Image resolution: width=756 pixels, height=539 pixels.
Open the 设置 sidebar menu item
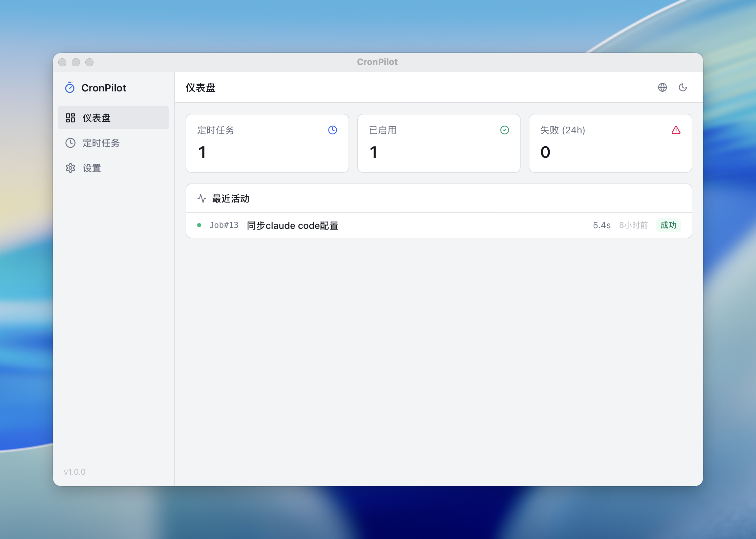tap(92, 168)
